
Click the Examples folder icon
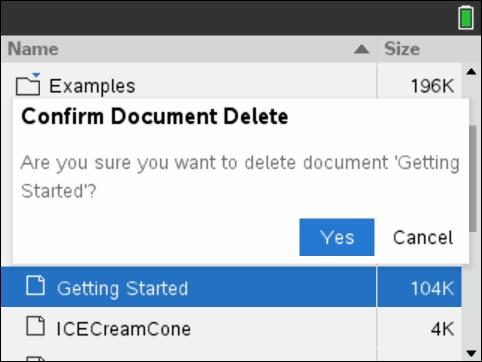[28, 86]
